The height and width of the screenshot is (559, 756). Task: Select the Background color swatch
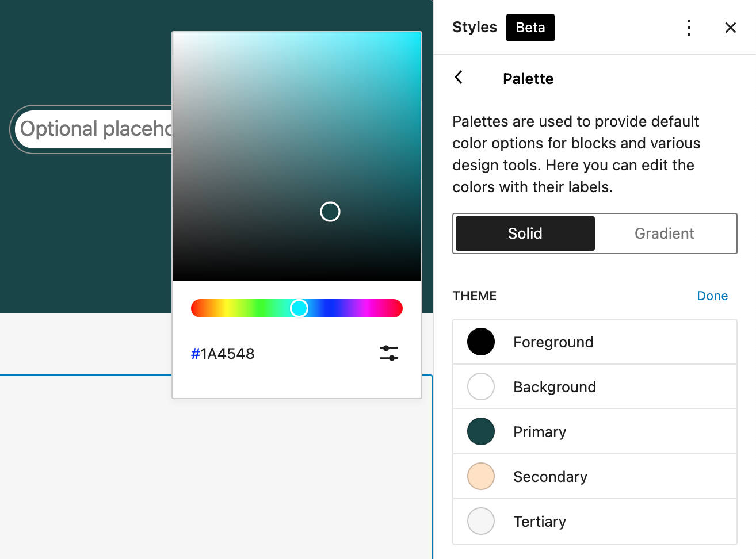click(x=481, y=386)
